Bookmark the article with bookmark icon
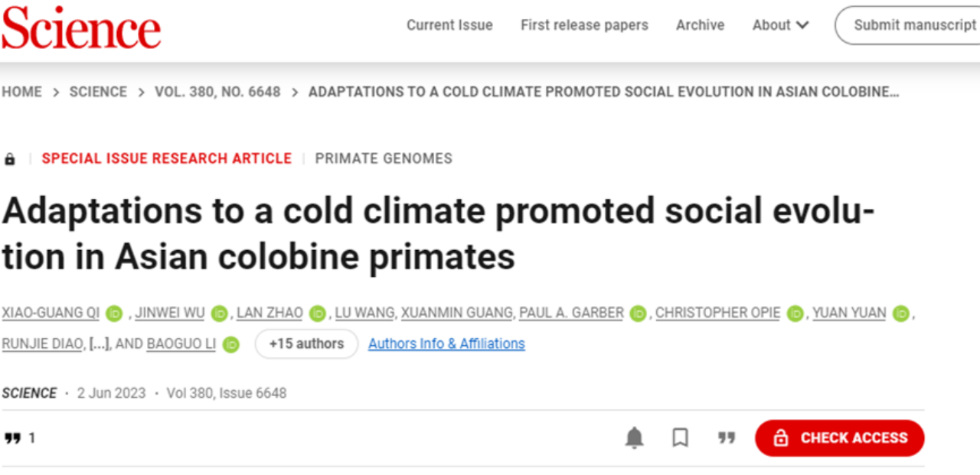The image size is (980, 475). click(680, 438)
